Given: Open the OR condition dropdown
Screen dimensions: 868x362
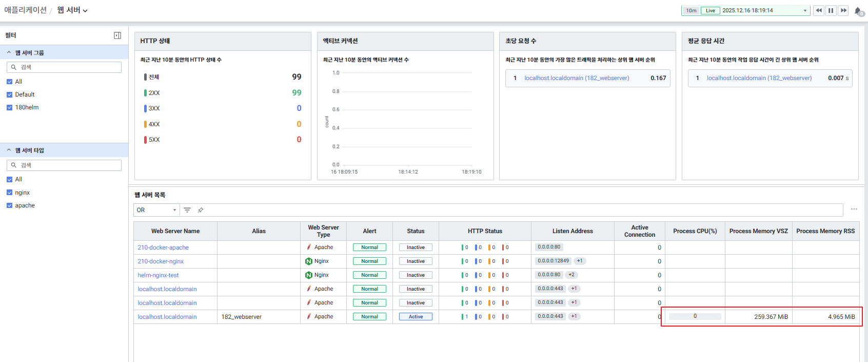Looking at the screenshot, I should point(156,210).
